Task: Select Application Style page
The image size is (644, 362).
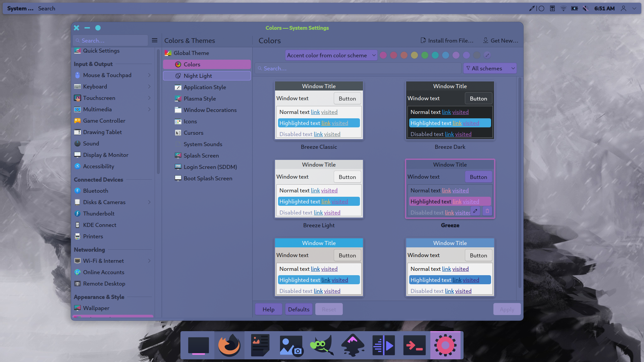Action: (207, 87)
